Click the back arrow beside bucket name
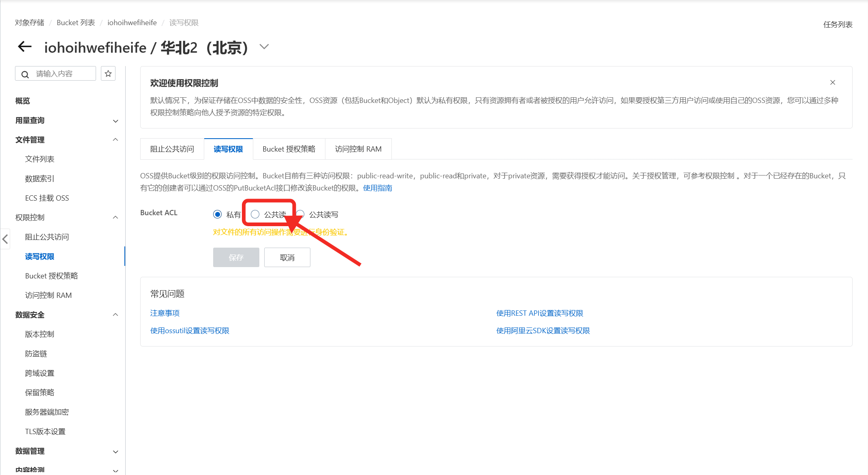868x475 pixels. tap(25, 47)
